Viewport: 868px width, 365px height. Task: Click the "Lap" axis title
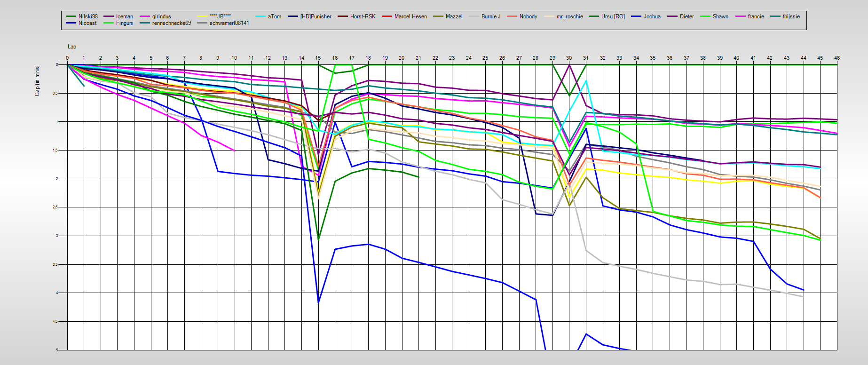[x=72, y=47]
